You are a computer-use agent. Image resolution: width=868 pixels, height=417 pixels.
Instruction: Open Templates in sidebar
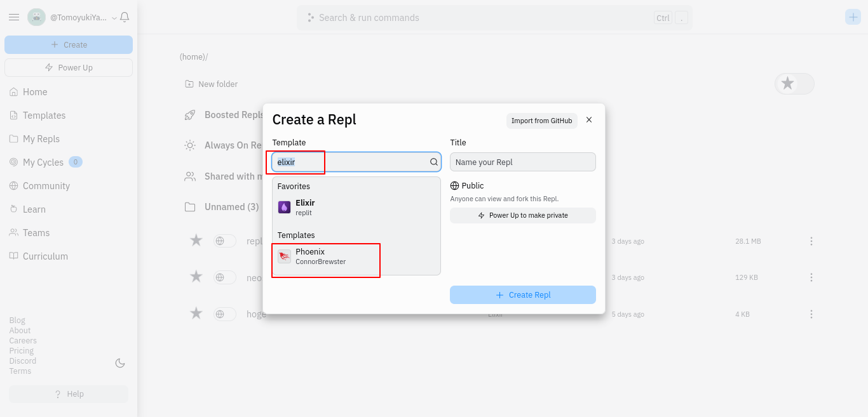(37, 116)
